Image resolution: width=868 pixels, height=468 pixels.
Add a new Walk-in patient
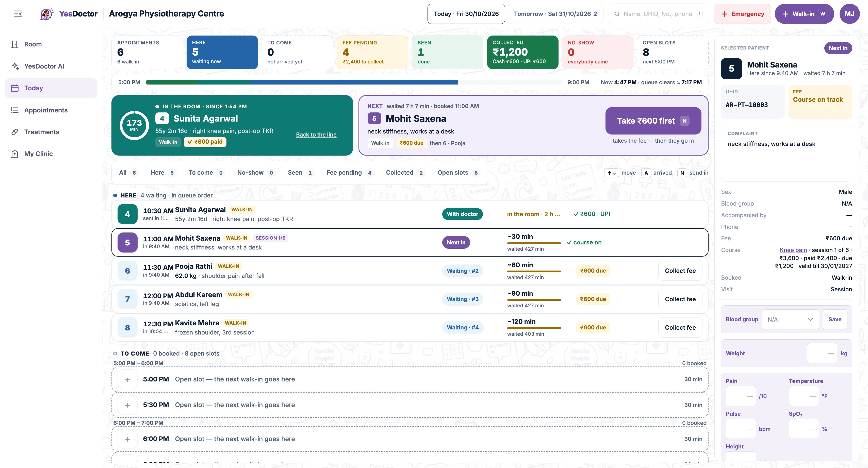[804, 14]
